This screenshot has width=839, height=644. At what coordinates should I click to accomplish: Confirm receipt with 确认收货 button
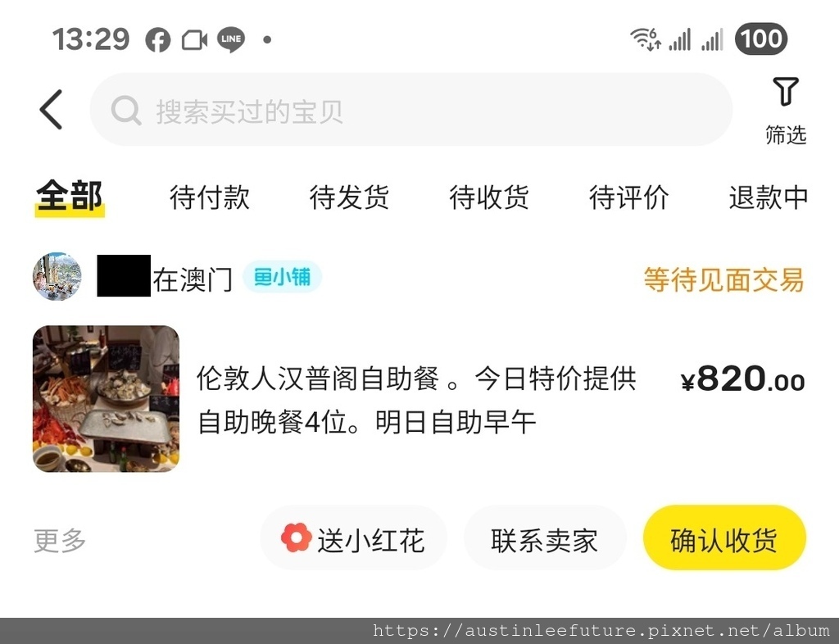pyautogui.click(x=724, y=538)
